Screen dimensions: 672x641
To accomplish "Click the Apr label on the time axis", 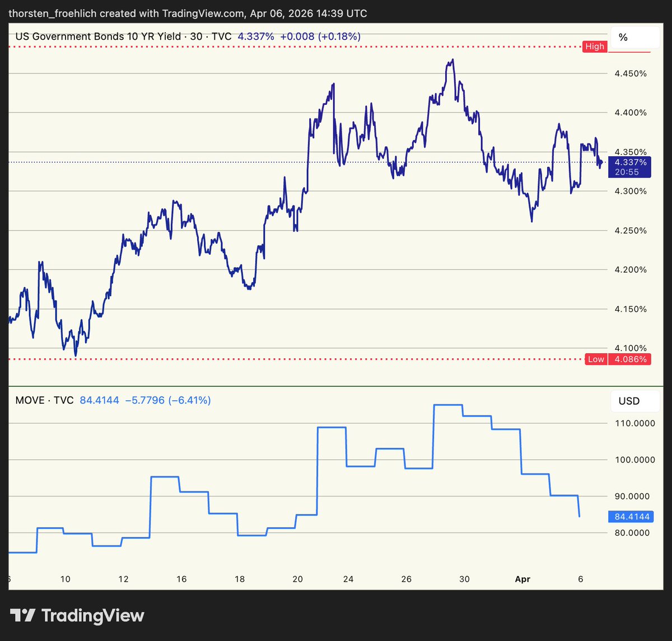I will pyautogui.click(x=523, y=579).
